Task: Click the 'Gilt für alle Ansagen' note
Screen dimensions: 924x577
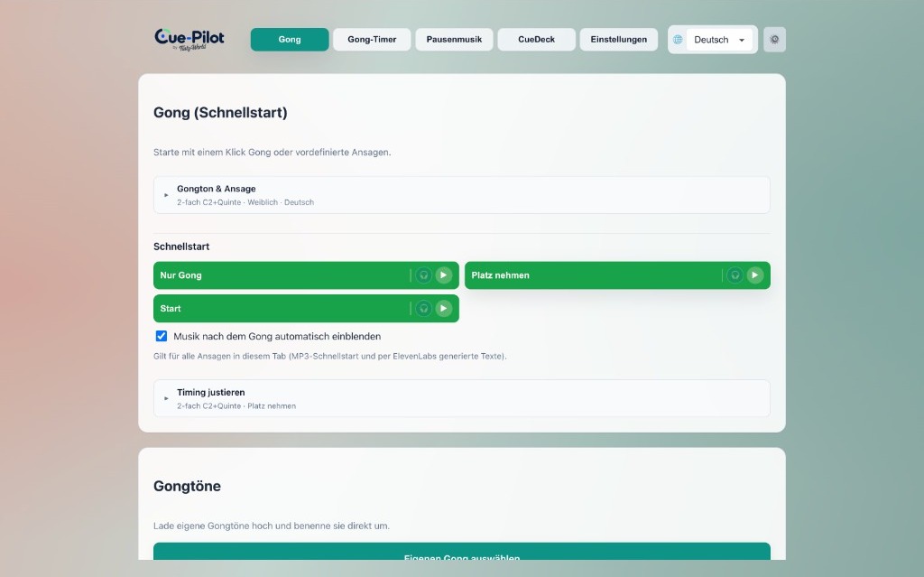Action: (330, 357)
